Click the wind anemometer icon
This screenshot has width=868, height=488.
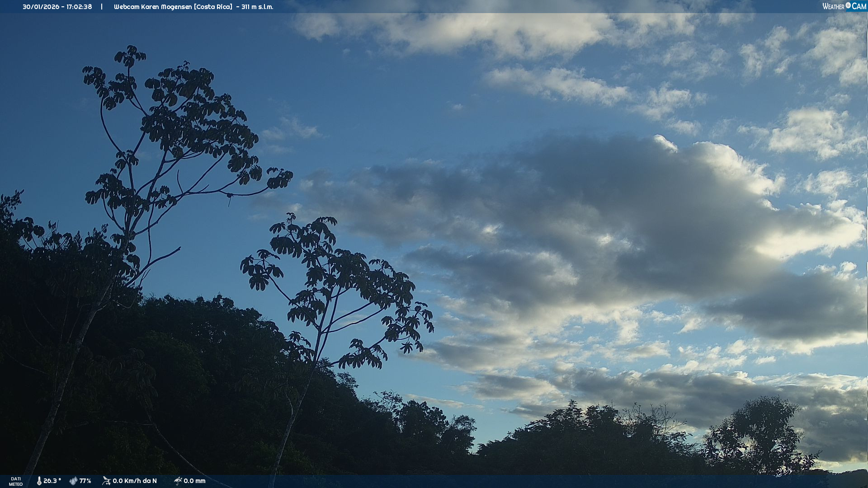click(x=106, y=481)
